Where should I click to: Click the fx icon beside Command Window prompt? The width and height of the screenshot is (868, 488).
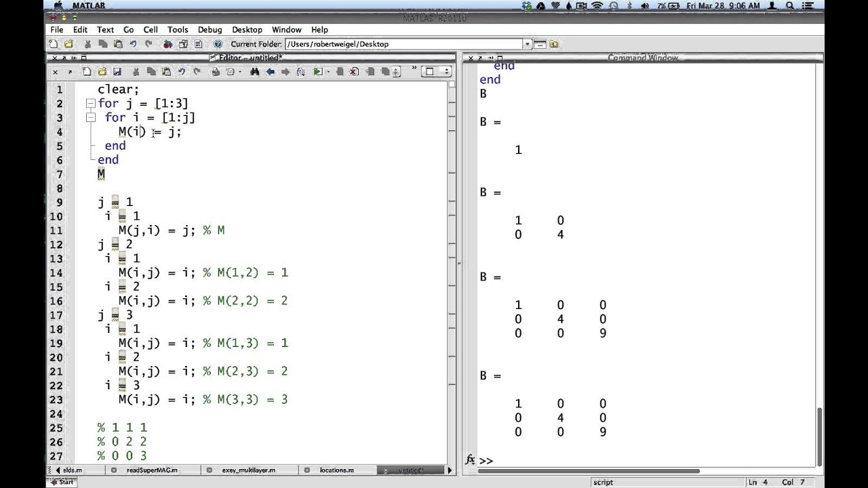click(x=470, y=460)
